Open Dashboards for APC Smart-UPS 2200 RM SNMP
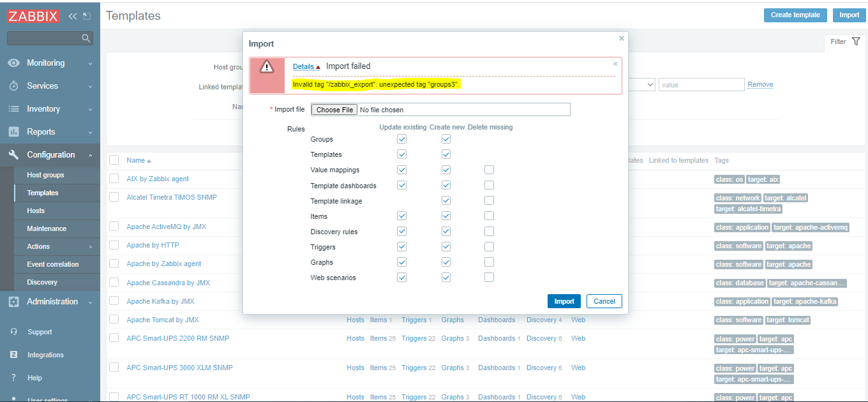Image resolution: width=868 pixels, height=402 pixels. pyautogui.click(x=497, y=338)
